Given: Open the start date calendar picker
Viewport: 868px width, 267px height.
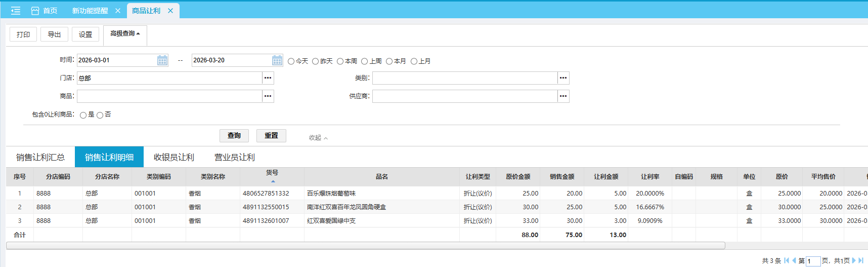Looking at the screenshot, I should click(x=162, y=60).
